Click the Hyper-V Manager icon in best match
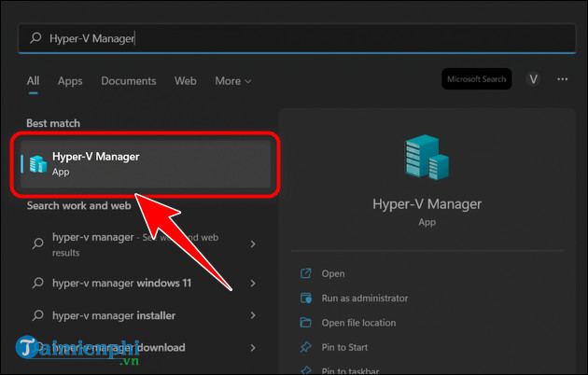Screen dimensions: 588x375 point(38,163)
